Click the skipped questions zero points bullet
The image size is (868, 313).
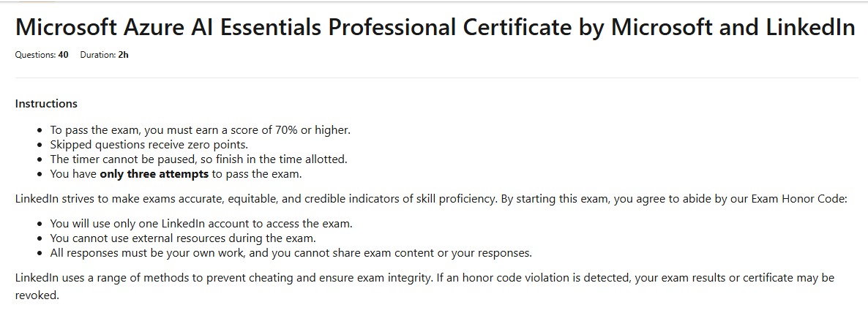149,145
